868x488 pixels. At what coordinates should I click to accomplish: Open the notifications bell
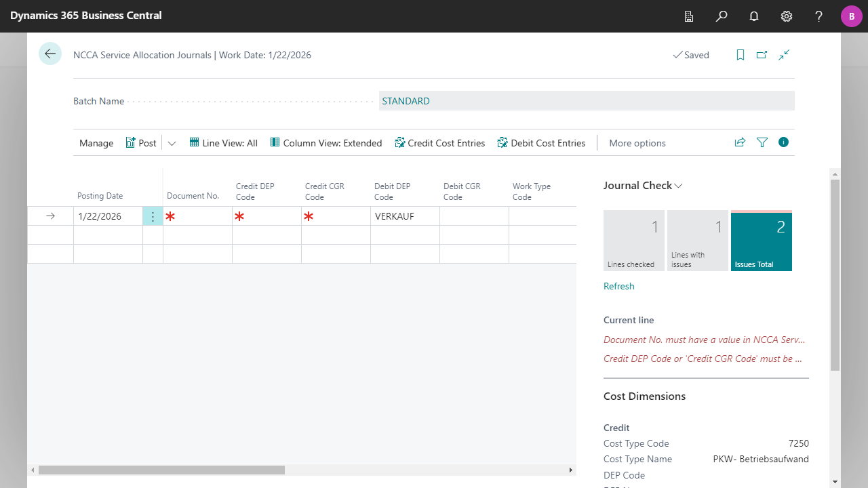754,16
